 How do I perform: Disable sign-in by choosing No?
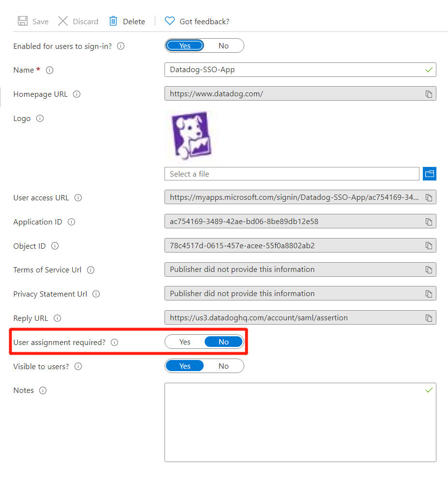(224, 46)
